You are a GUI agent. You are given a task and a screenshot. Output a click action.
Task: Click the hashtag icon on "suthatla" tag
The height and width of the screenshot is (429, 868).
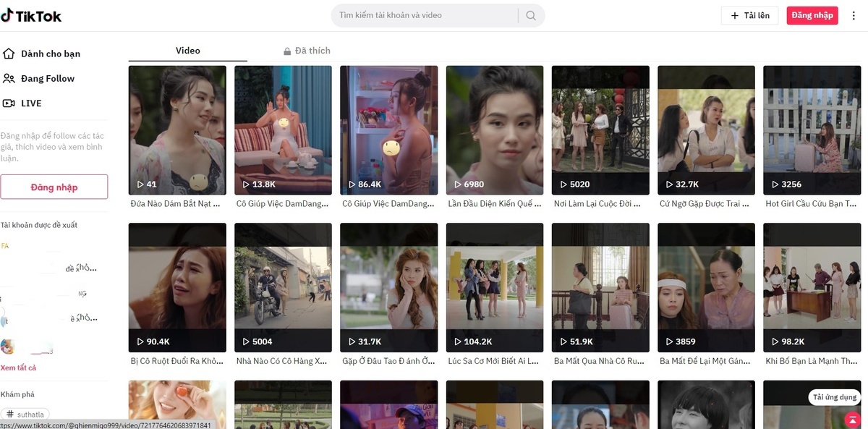[x=10, y=414]
